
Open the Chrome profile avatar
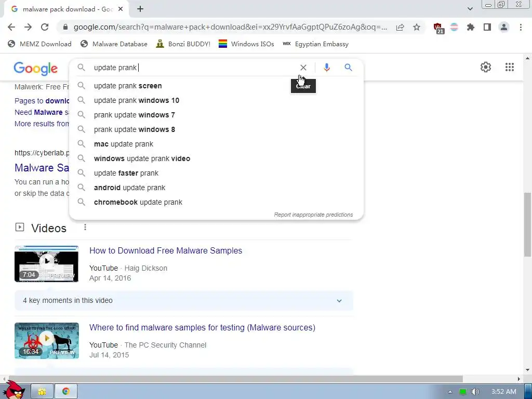point(504,27)
